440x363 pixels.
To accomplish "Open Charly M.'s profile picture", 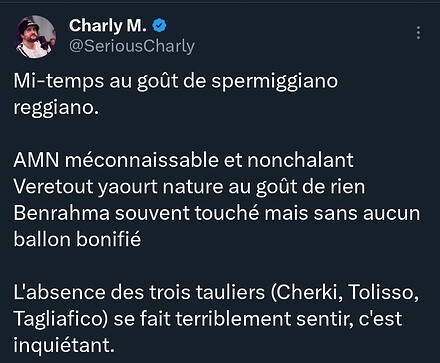I will tap(35, 37).
